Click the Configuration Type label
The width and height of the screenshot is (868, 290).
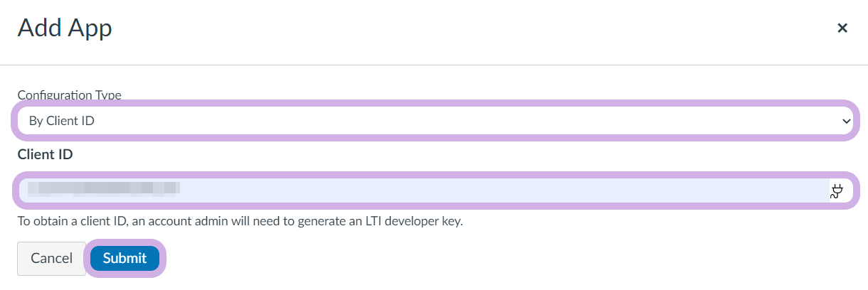tap(70, 95)
